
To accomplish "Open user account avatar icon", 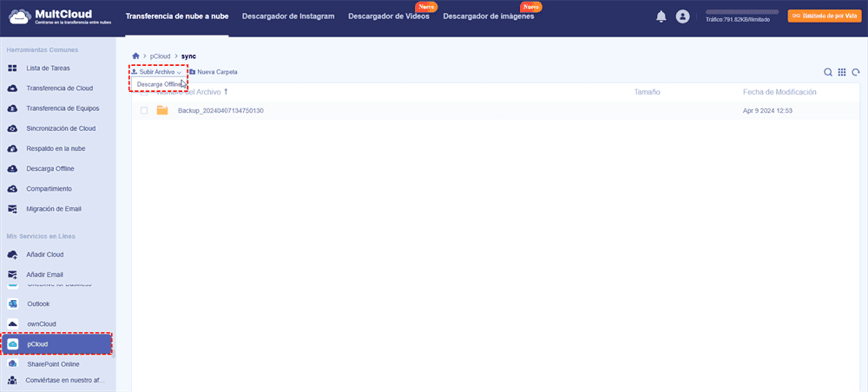I will click(682, 16).
